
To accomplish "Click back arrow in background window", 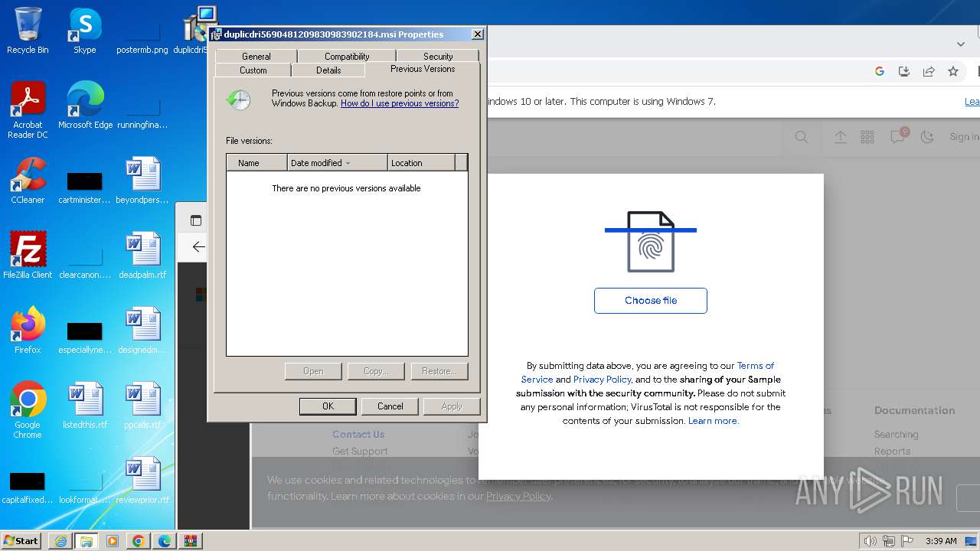I will coord(198,246).
